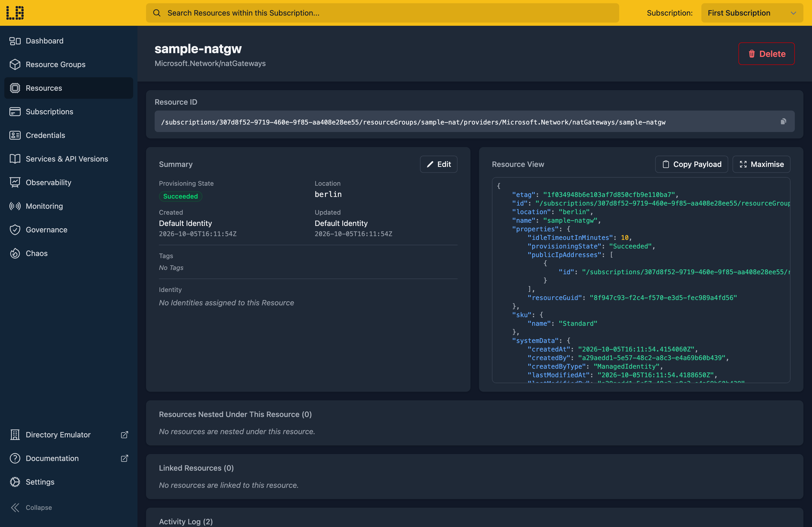Click the Resource ID path text

point(413,122)
